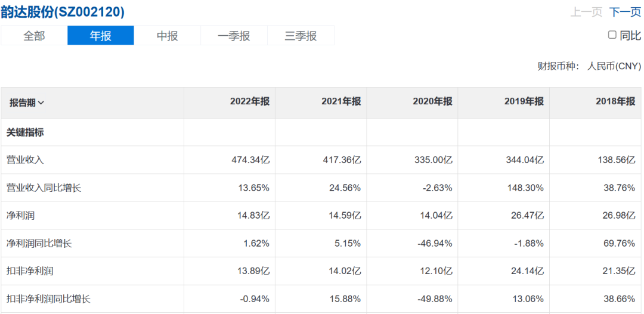Switch to the 全部 tab
This screenshot has height=314, width=644.
point(34,36)
